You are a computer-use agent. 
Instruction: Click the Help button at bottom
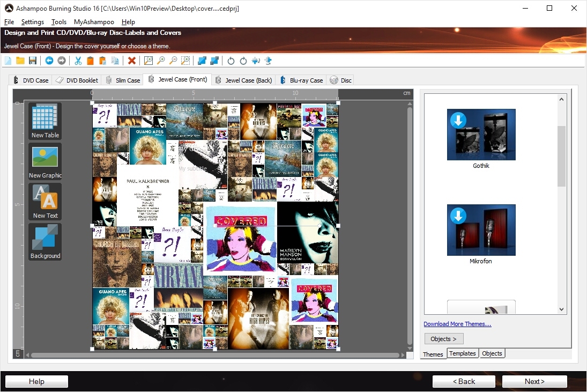tap(36, 381)
